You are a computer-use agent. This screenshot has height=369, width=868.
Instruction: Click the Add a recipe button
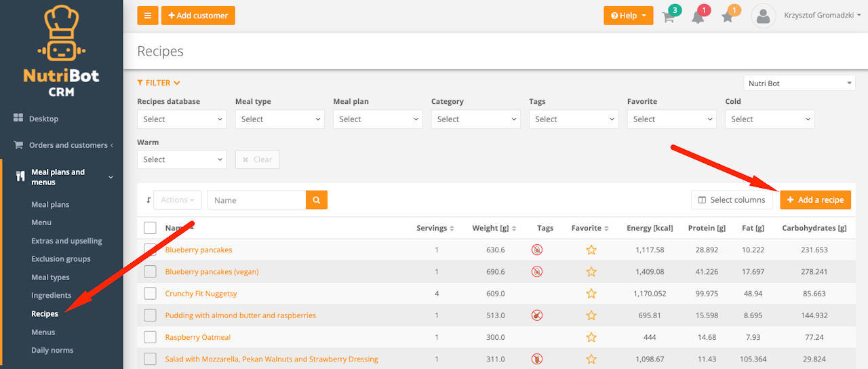coord(815,200)
